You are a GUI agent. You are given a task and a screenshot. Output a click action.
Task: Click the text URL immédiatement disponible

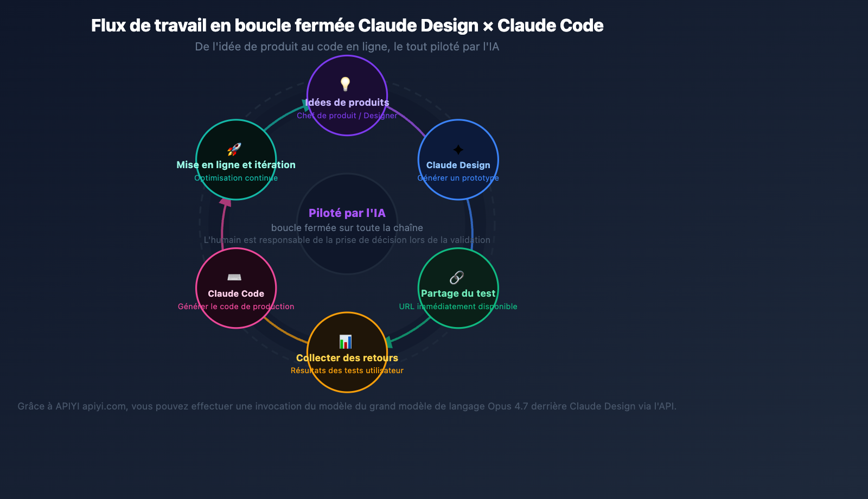(458, 306)
